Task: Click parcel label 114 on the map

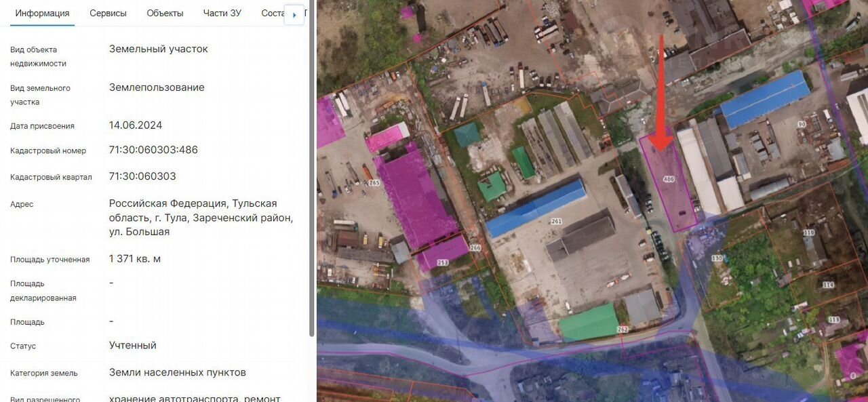Action: [x=828, y=285]
